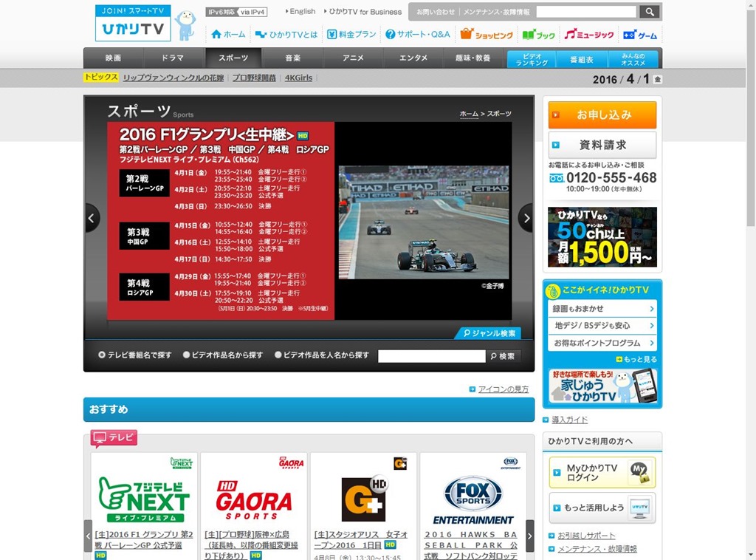Click the IPv6対応 via IPv4 badge
Screen dimensions: 756x560
[236, 12]
